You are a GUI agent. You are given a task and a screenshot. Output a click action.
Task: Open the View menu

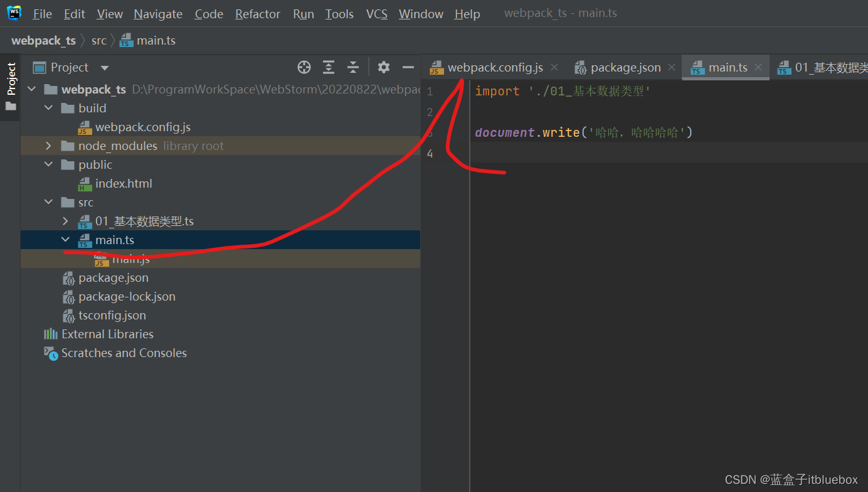[x=110, y=14]
